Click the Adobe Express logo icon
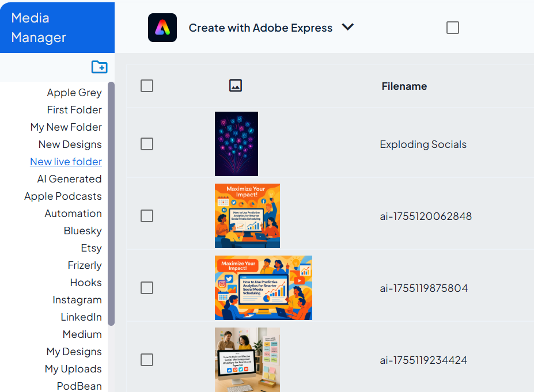The image size is (534, 392). click(x=162, y=28)
